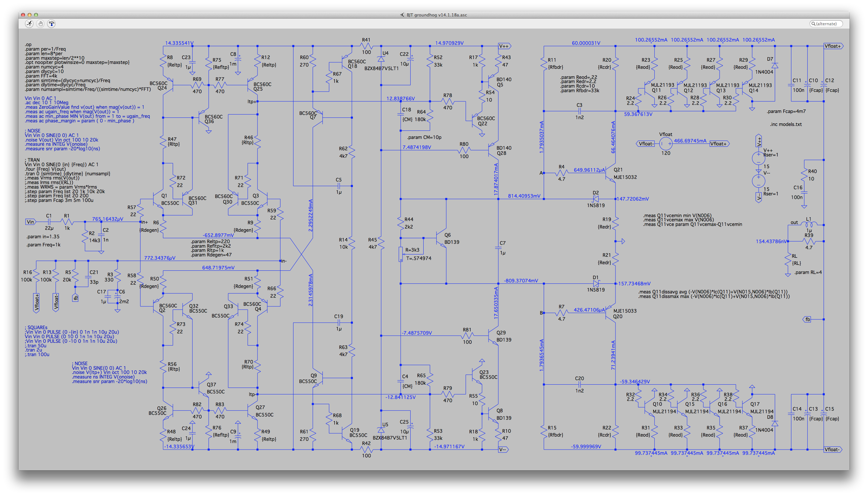Click the '.param CM=10p' directive

pos(424,137)
